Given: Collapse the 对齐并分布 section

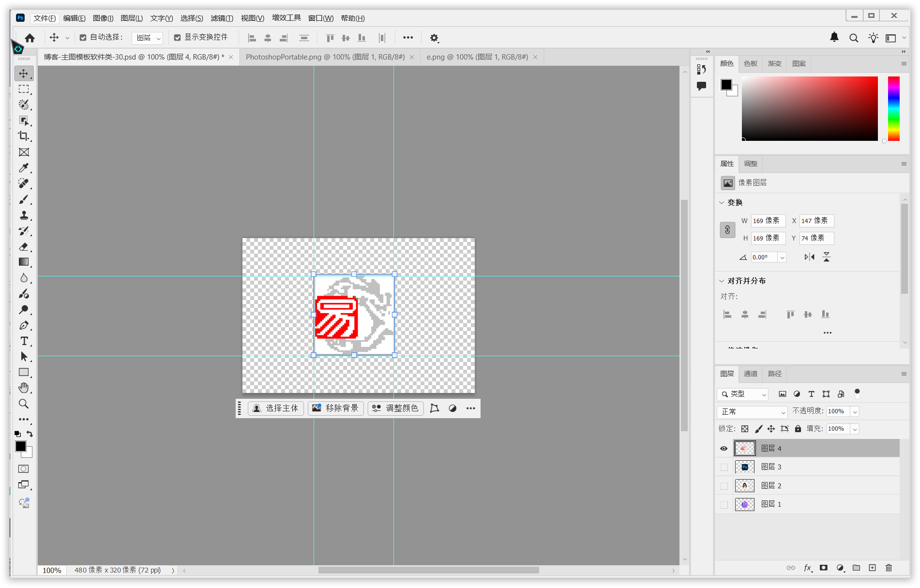Looking at the screenshot, I should (722, 281).
